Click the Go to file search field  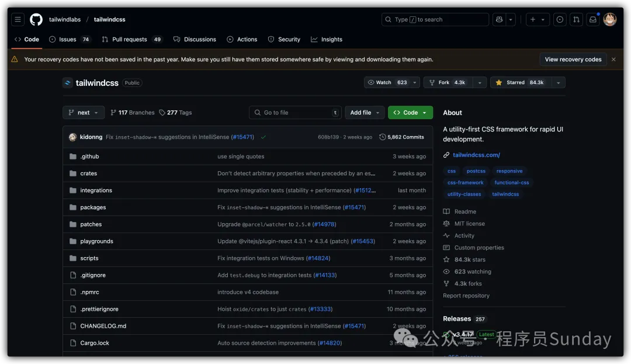(295, 113)
